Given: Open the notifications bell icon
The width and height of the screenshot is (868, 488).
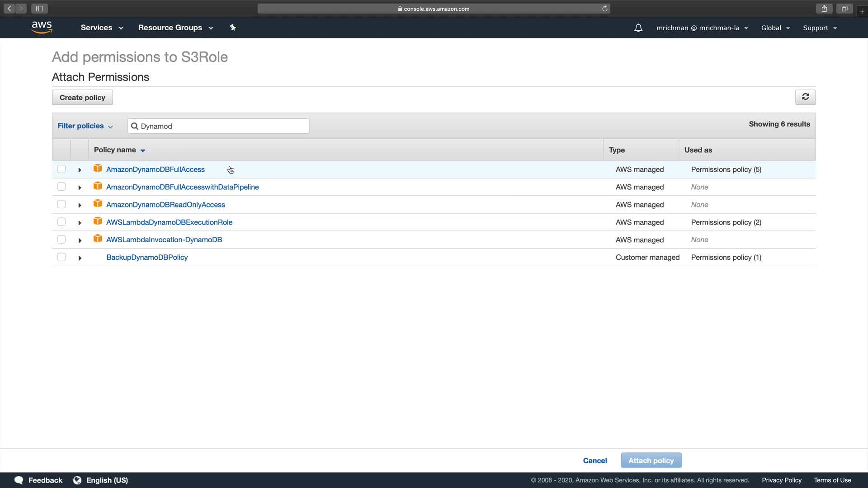Looking at the screenshot, I should (638, 28).
